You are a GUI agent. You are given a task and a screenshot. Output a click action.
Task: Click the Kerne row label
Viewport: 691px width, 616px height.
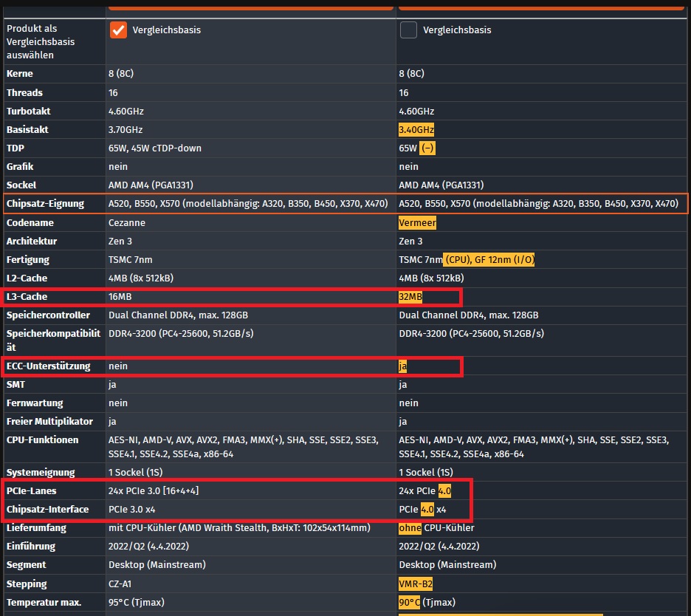click(x=20, y=74)
